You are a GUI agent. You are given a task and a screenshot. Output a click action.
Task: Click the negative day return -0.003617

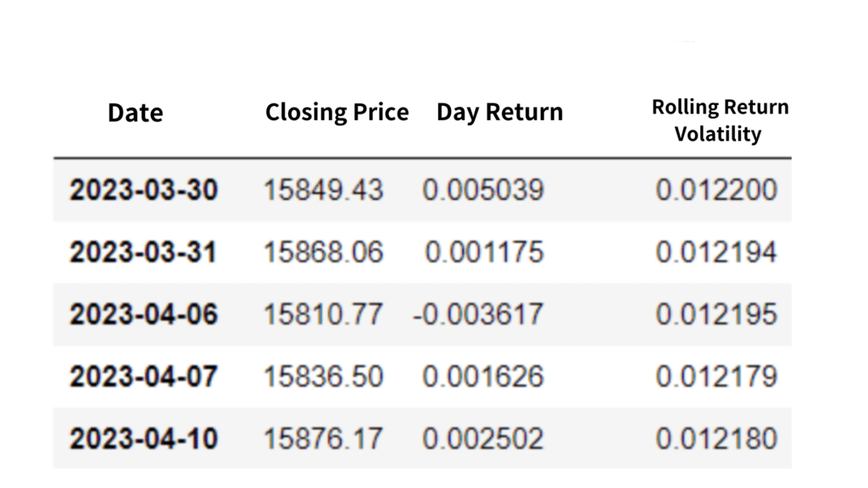(x=478, y=314)
